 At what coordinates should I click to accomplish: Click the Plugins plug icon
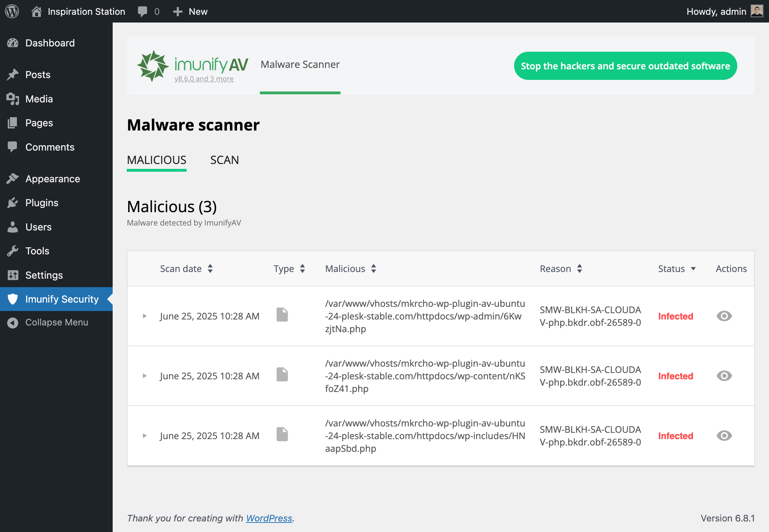[x=13, y=203]
